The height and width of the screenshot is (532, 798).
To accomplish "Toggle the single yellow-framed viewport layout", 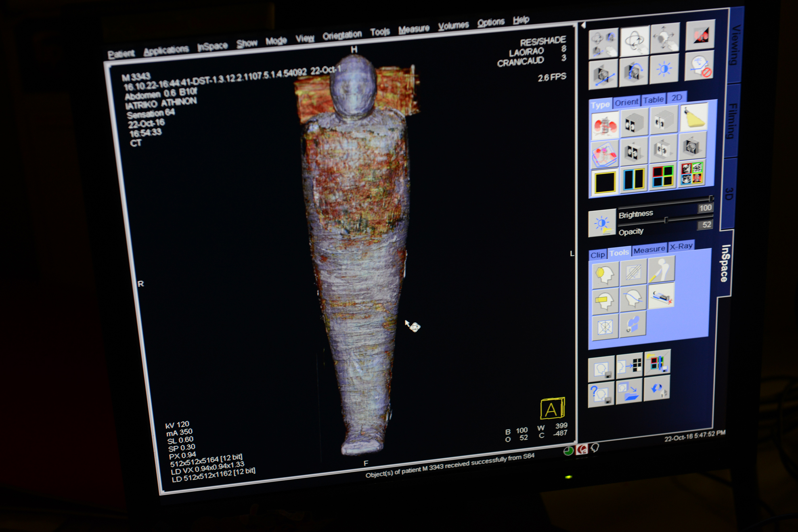I will (x=604, y=182).
